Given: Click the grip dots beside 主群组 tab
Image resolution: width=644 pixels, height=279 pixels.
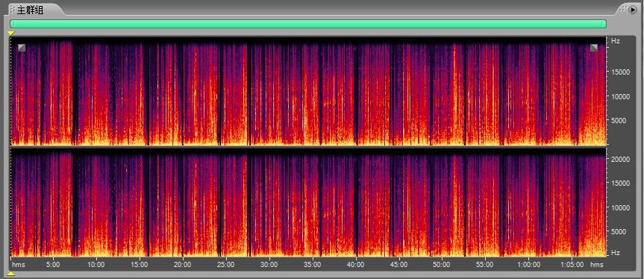Looking at the screenshot, I should (x=13, y=10).
